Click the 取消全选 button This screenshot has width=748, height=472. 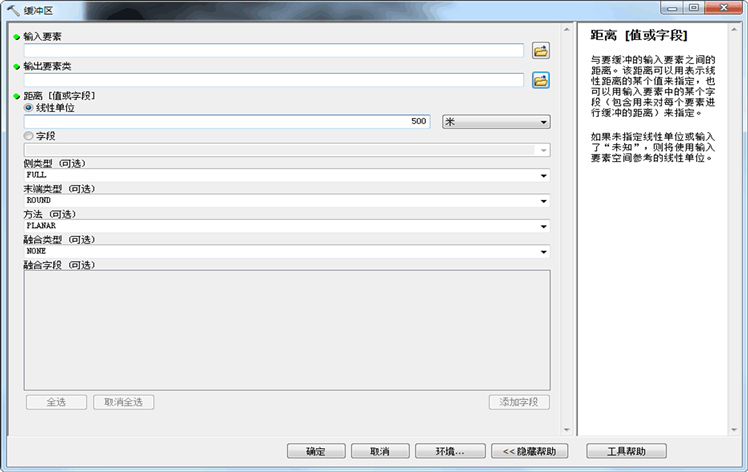pos(124,402)
